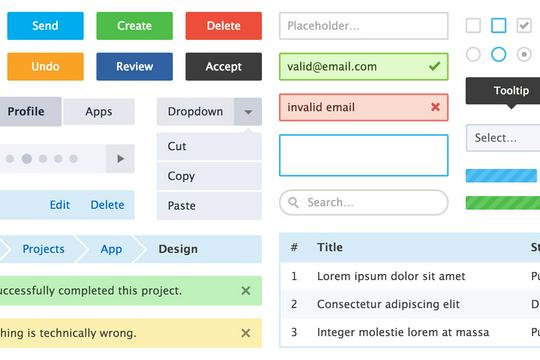540x360 pixels.
Task: Click the red X in invalid email field
Action: pyautogui.click(x=435, y=107)
